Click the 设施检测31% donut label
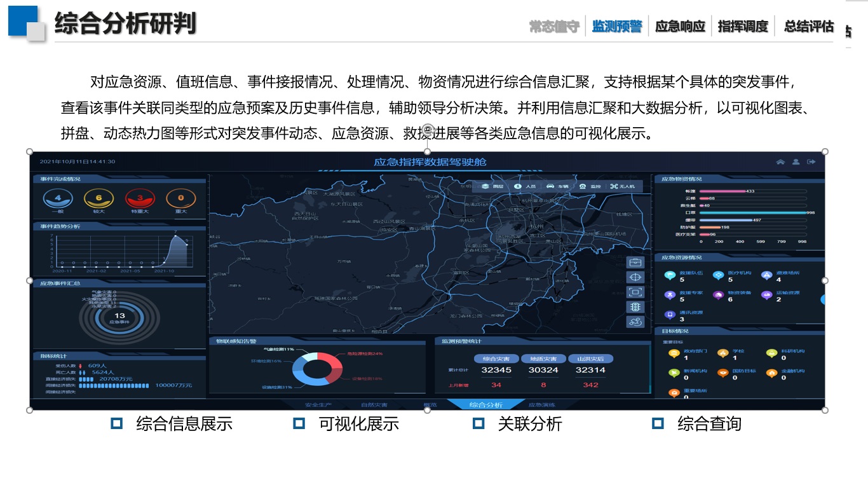 (277, 387)
